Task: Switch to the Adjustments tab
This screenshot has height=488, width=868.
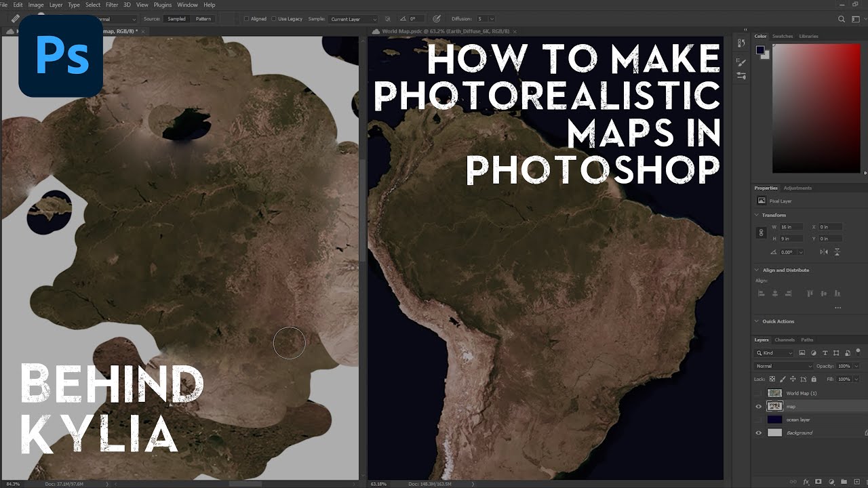Action: [x=797, y=188]
